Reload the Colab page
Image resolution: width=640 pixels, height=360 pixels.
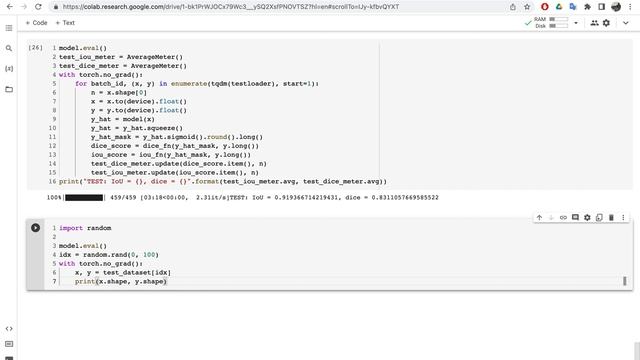[x=38, y=7]
